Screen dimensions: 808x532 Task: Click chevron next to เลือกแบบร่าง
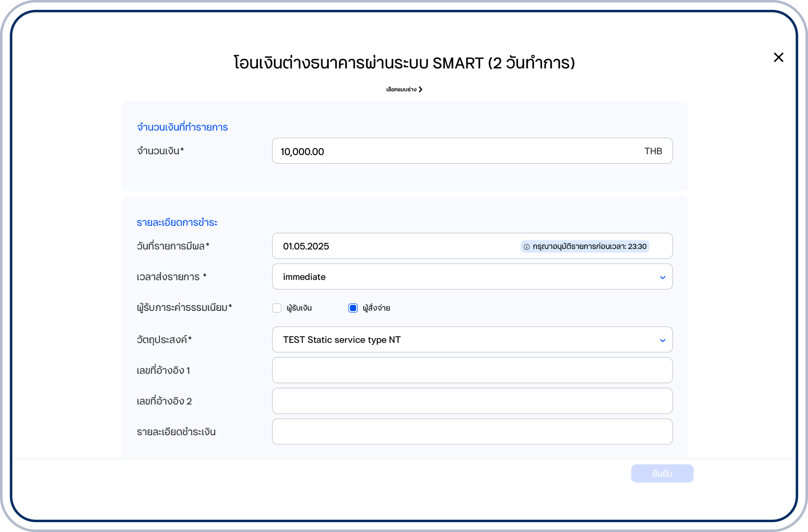pos(421,89)
